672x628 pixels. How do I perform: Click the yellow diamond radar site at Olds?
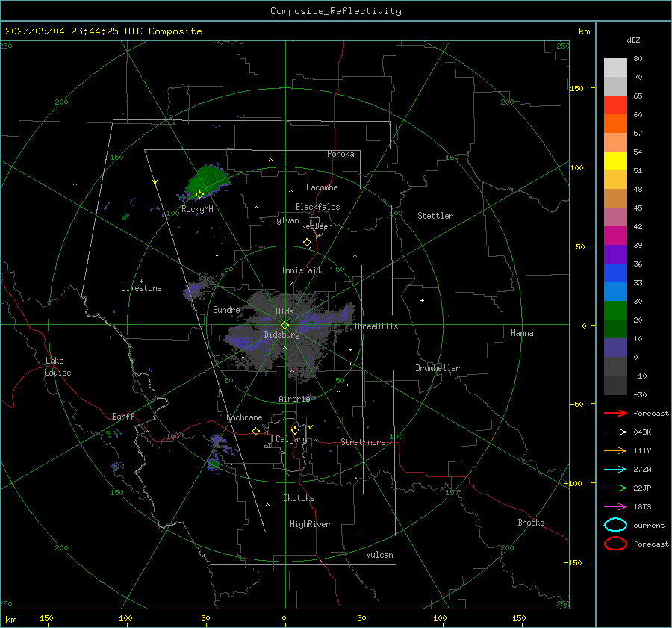pyautogui.click(x=284, y=325)
